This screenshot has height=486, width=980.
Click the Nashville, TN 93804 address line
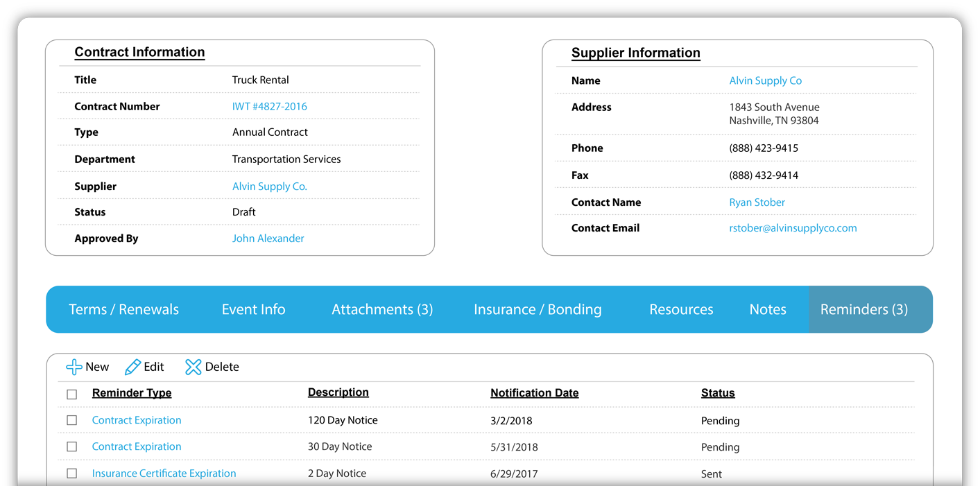click(x=774, y=121)
